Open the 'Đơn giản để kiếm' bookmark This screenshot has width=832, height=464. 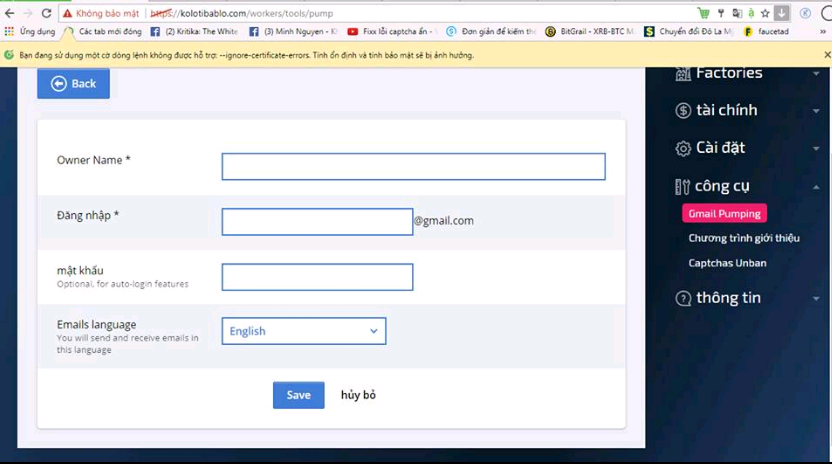(491, 31)
